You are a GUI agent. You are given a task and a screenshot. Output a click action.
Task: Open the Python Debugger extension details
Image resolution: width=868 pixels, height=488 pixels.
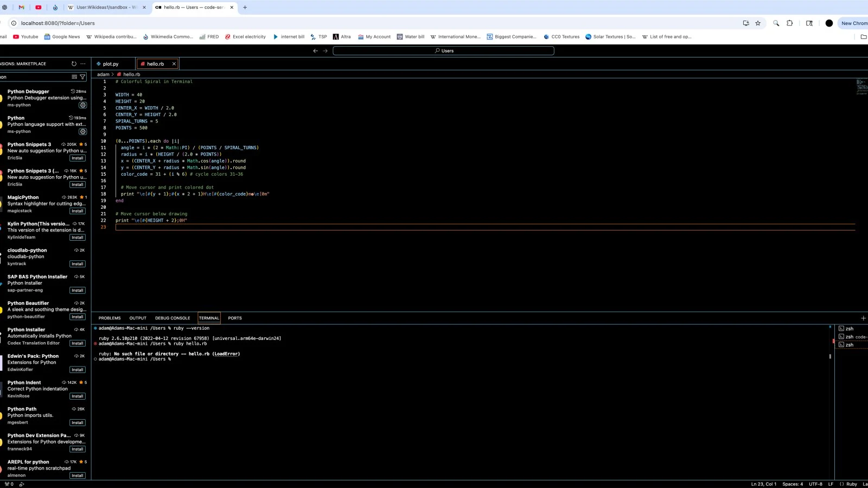(43, 98)
